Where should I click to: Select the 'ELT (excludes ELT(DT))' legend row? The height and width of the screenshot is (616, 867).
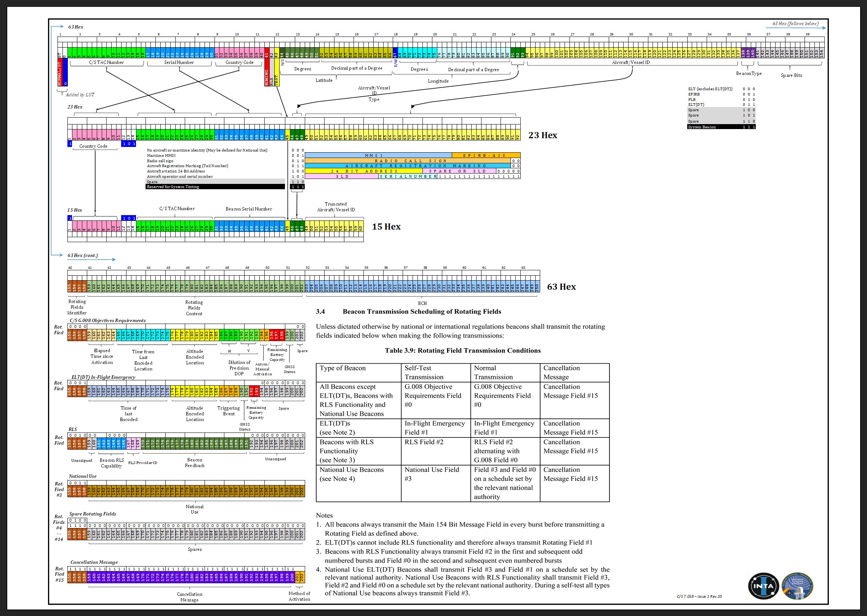pos(721,89)
